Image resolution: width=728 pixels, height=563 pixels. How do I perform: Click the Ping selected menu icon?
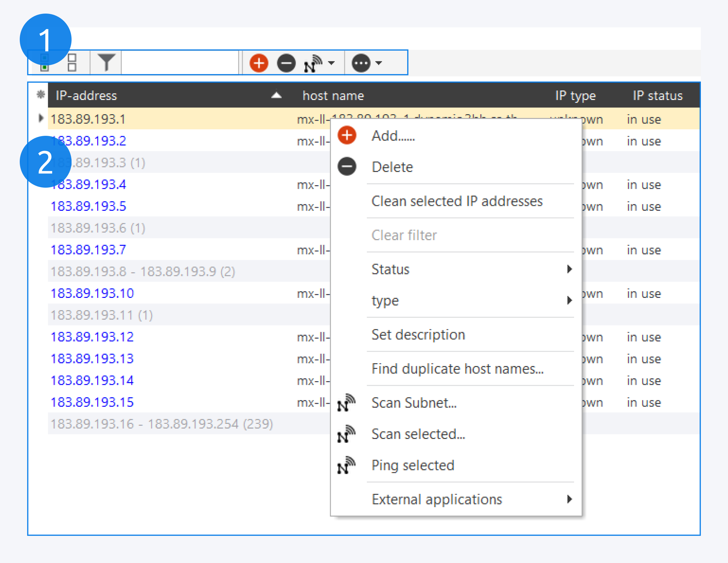(346, 465)
